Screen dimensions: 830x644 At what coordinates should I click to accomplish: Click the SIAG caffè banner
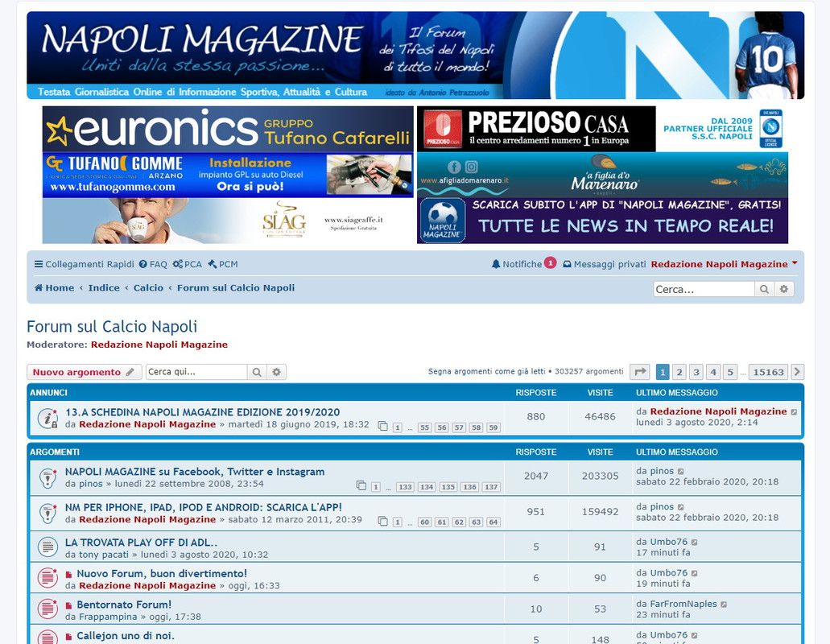click(228, 221)
